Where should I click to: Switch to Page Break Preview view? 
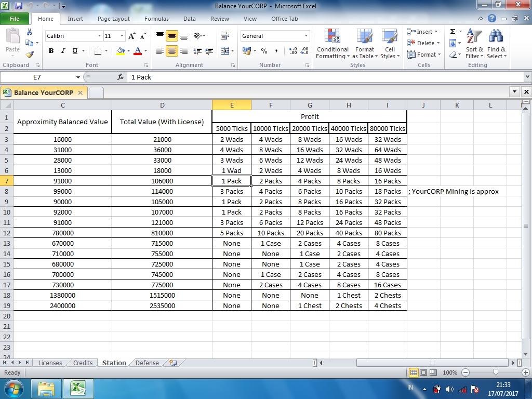(433, 373)
